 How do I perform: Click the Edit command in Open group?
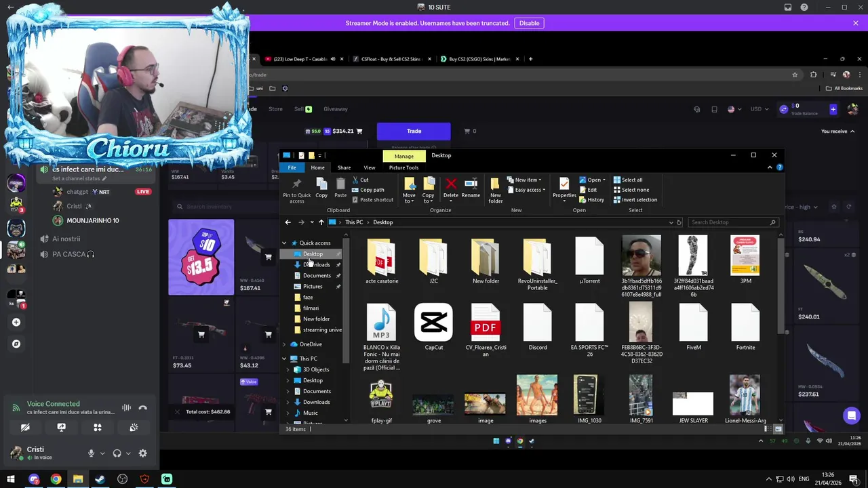(x=588, y=190)
